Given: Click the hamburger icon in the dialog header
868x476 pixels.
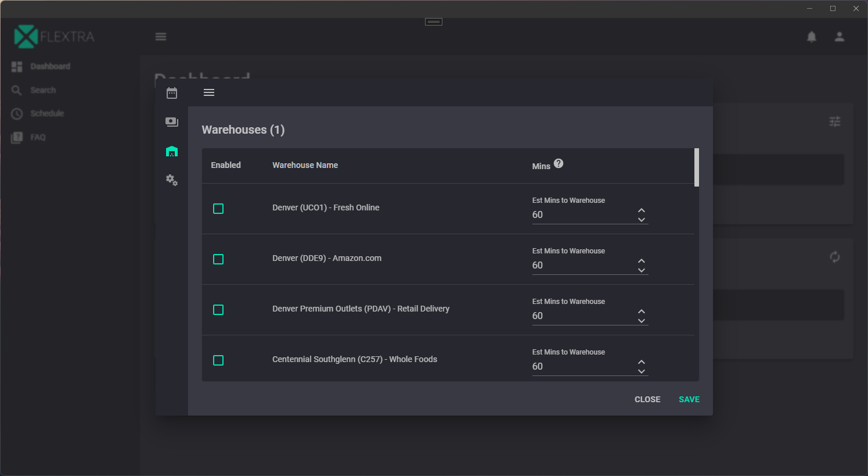Looking at the screenshot, I should pos(209,92).
